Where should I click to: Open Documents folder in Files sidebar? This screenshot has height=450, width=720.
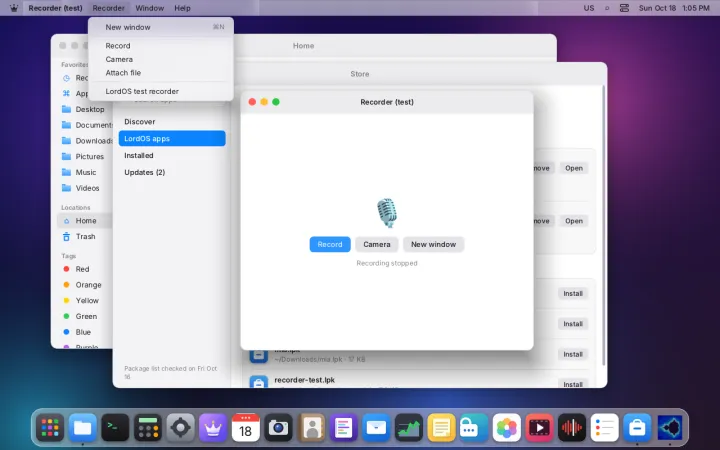[x=85, y=125]
